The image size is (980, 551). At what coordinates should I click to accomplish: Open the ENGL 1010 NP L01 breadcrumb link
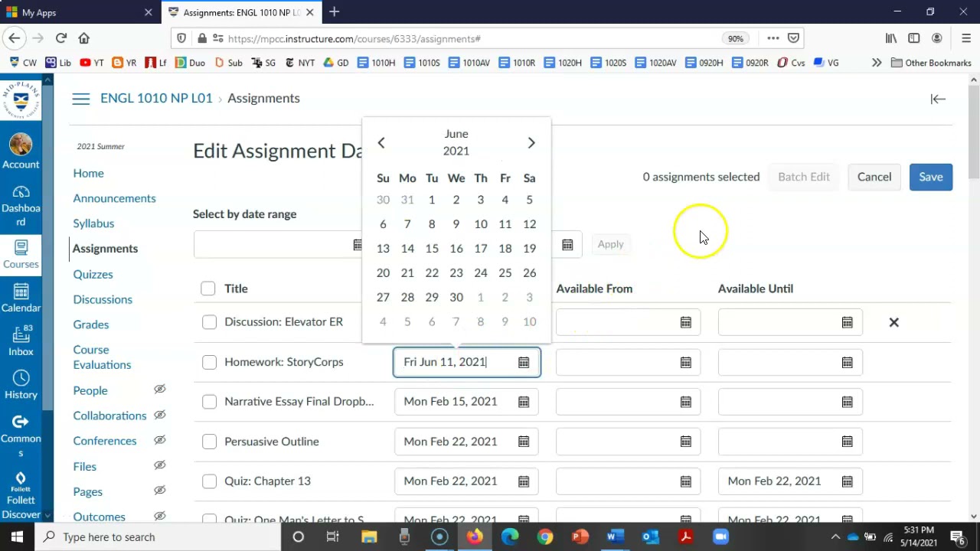coord(156,98)
